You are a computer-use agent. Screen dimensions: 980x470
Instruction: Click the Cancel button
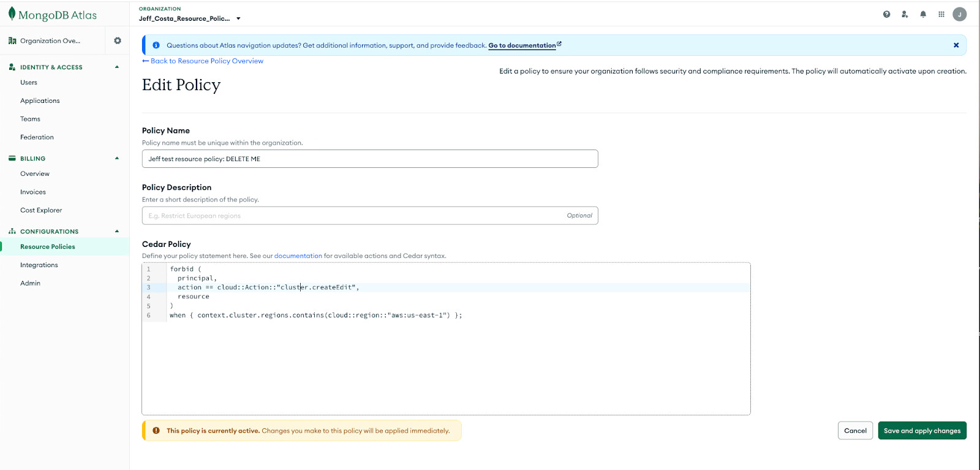(855, 431)
